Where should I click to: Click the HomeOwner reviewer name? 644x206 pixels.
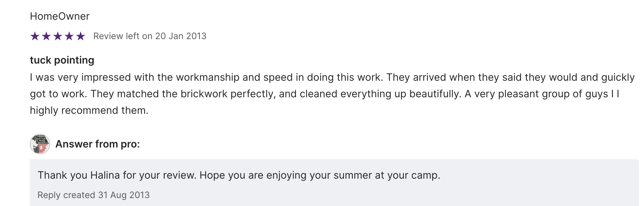click(60, 16)
